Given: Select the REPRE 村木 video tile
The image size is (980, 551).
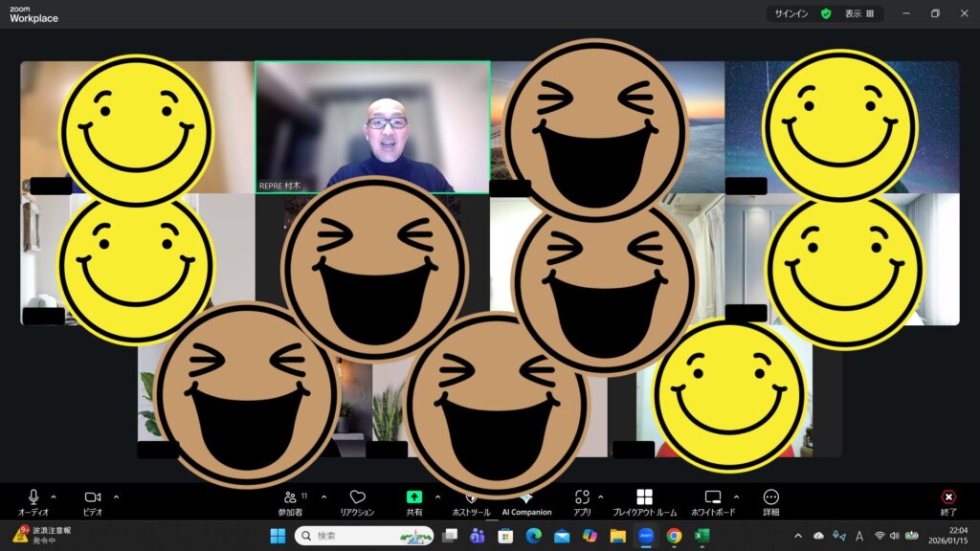Looking at the screenshot, I should tap(372, 124).
